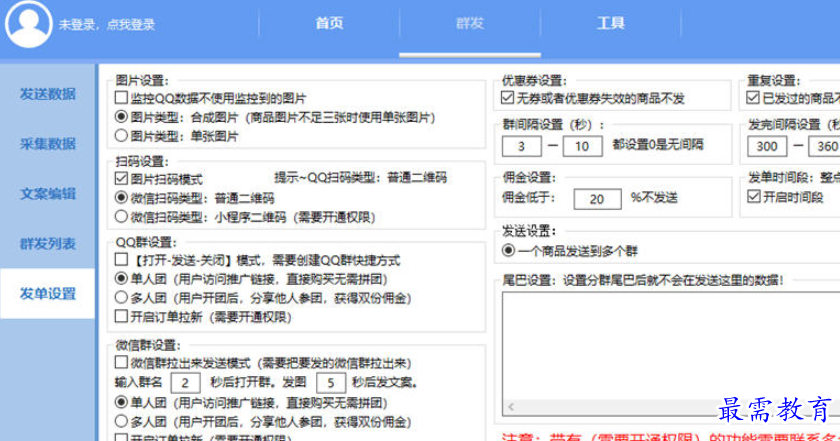Viewport: 840px width, 441px height.
Task: Click the 群间隔 minimum field showing 3
Action: [521, 146]
